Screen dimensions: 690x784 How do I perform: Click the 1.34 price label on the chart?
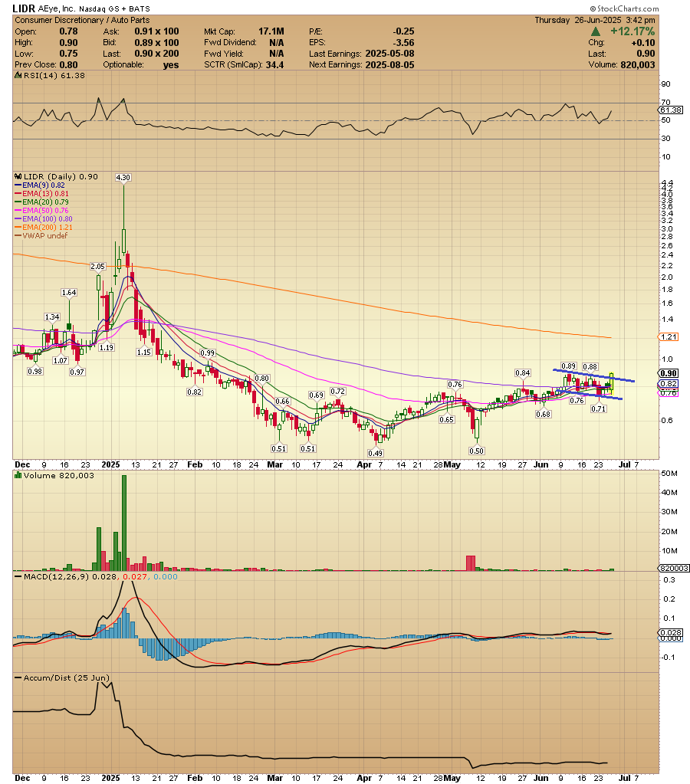52,317
